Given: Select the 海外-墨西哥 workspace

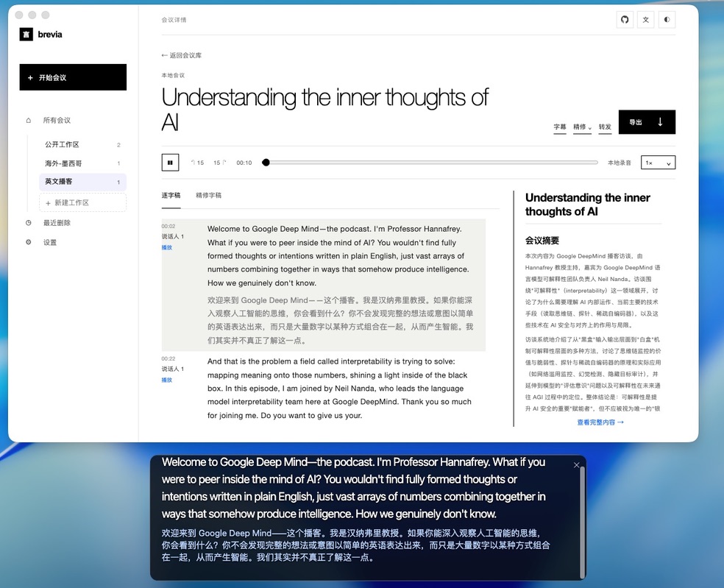Looking at the screenshot, I should 82,163.
